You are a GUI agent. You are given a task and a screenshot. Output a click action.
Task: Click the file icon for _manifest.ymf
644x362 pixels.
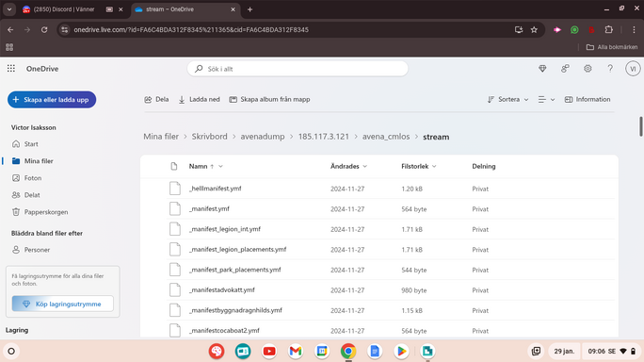pos(175,208)
